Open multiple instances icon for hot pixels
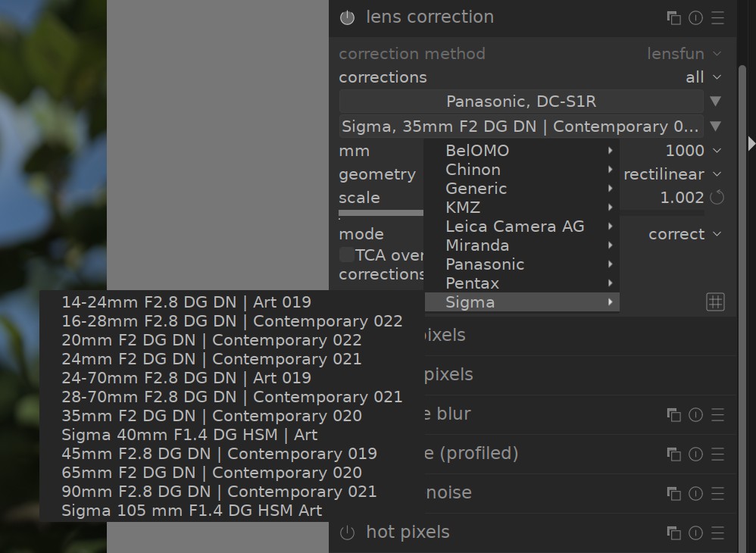The height and width of the screenshot is (553, 756). 673,533
